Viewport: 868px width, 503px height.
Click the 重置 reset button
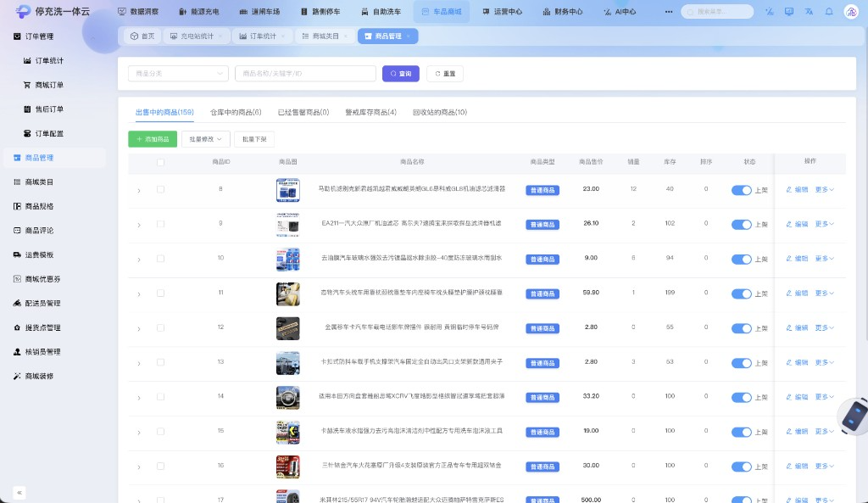445,74
